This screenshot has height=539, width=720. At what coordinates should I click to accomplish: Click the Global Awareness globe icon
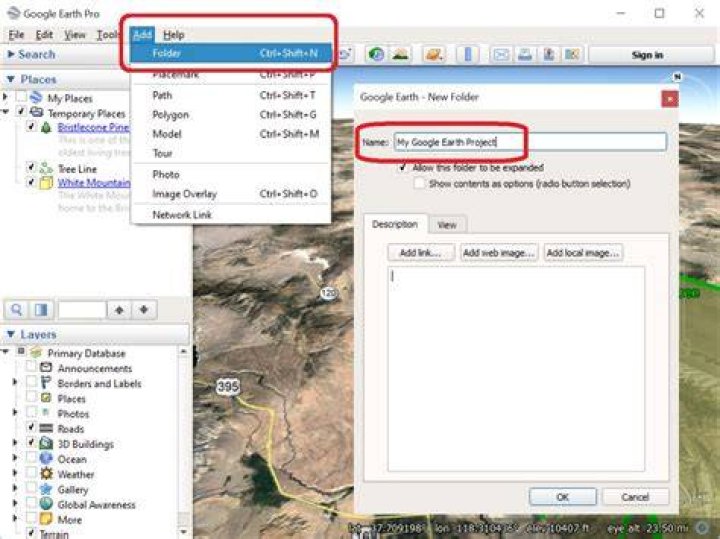pyautogui.click(x=46, y=504)
